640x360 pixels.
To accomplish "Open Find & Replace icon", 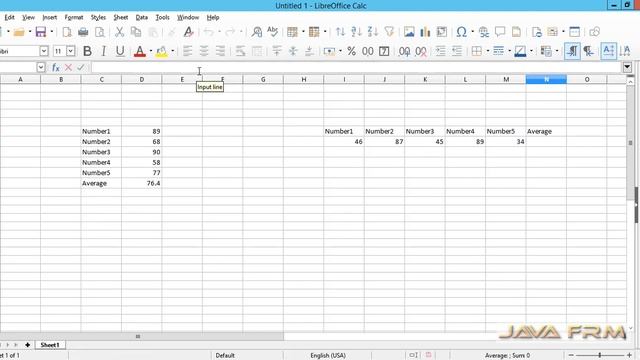I will [257, 32].
